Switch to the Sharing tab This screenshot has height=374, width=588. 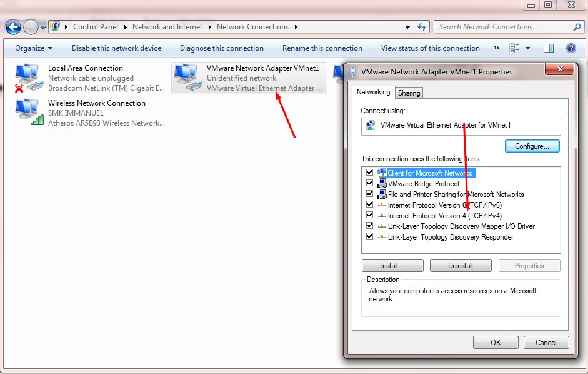pyautogui.click(x=409, y=93)
